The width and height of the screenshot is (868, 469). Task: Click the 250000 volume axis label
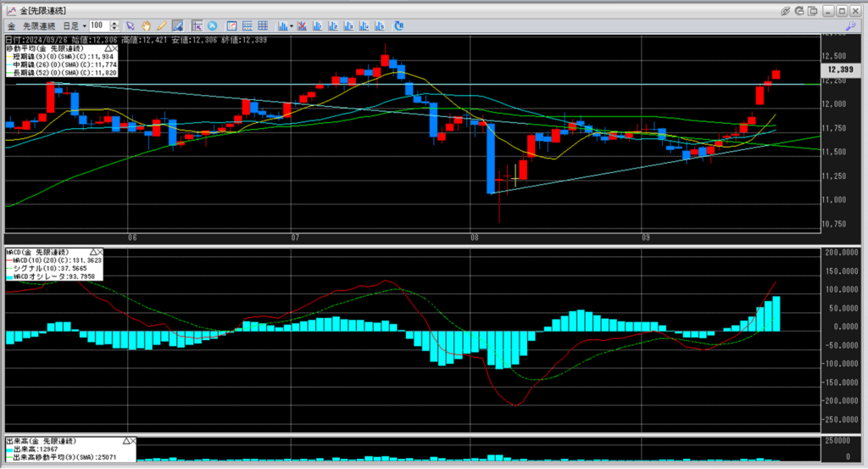tap(837, 441)
